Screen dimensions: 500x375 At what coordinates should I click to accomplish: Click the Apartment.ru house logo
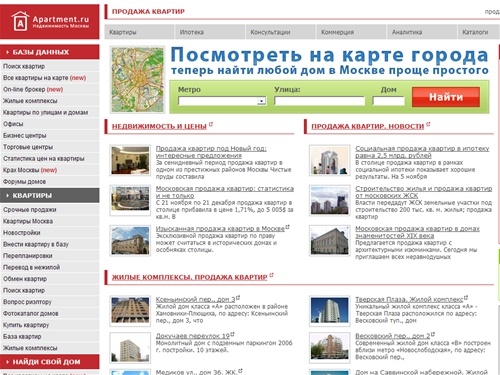click(20, 21)
